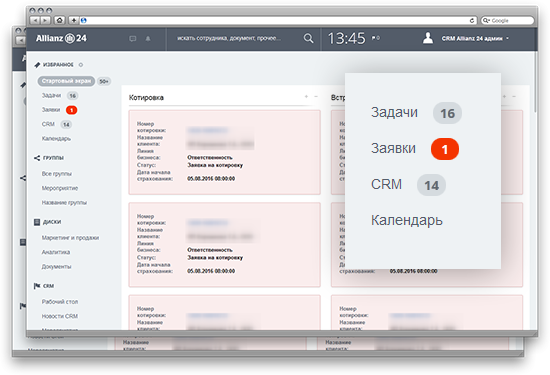The image size is (550, 375).
Task: Click the Google search box in browser
Action: click(x=508, y=21)
